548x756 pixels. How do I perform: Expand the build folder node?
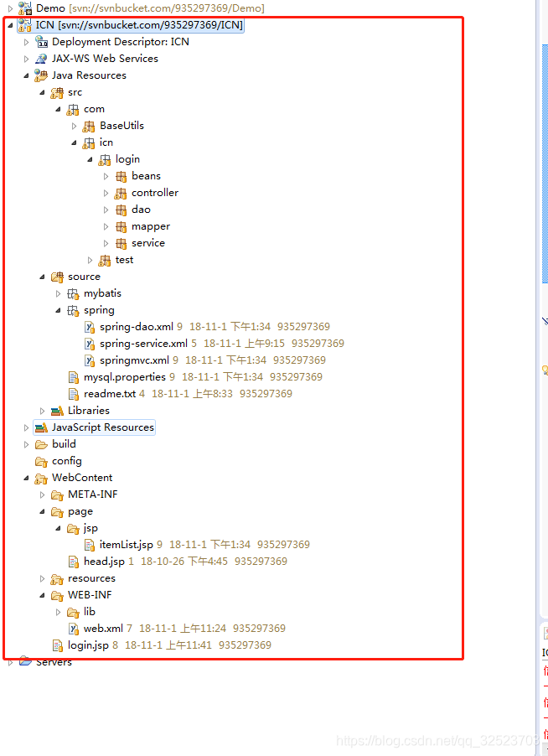27,444
